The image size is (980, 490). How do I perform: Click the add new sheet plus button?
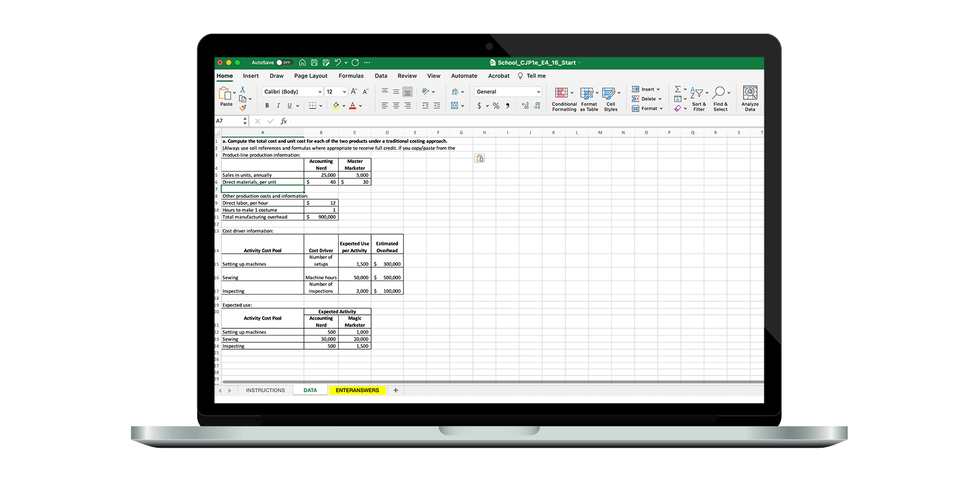396,390
